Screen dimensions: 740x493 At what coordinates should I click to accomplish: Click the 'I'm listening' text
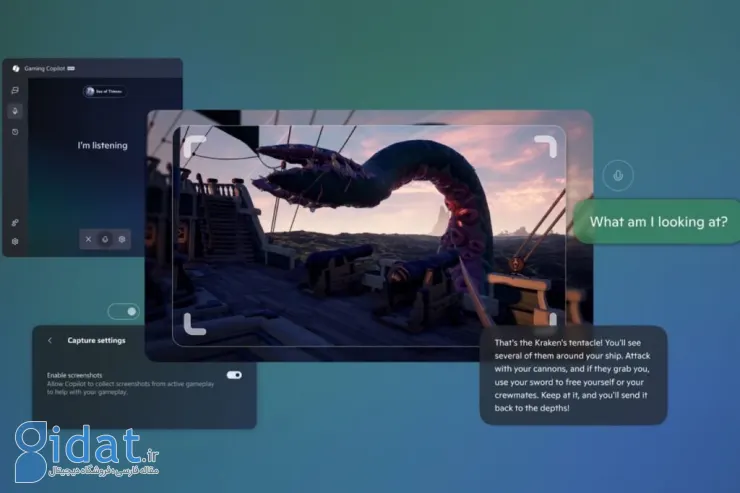(x=102, y=145)
